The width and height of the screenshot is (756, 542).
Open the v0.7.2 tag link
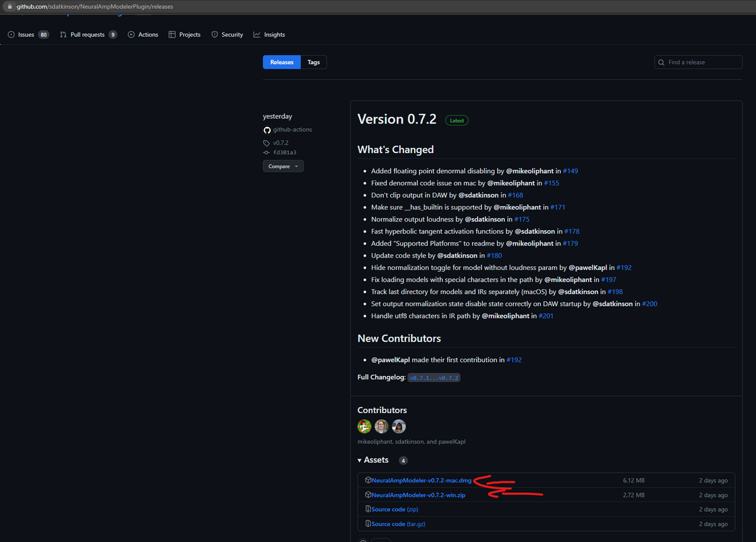pos(281,143)
